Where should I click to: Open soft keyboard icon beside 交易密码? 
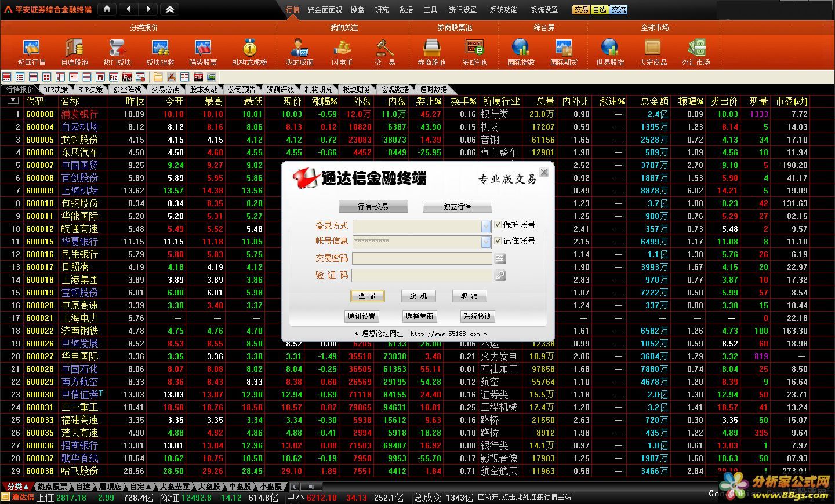(500, 258)
